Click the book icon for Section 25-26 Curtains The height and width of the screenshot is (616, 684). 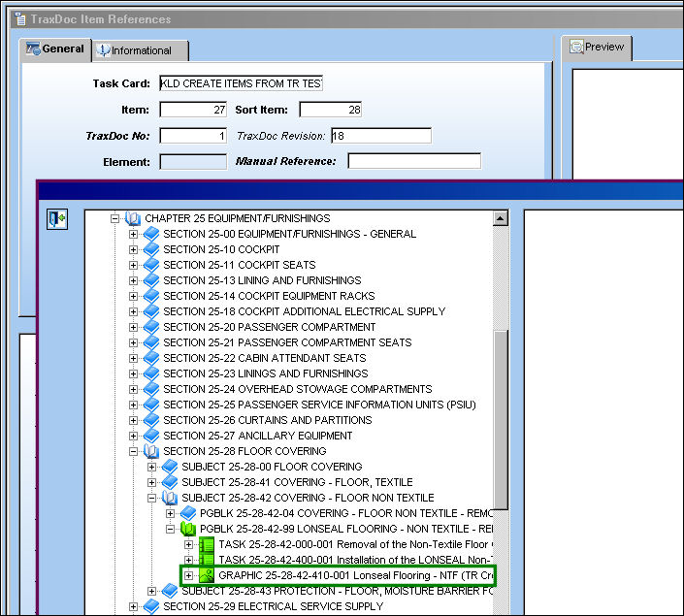(x=151, y=420)
